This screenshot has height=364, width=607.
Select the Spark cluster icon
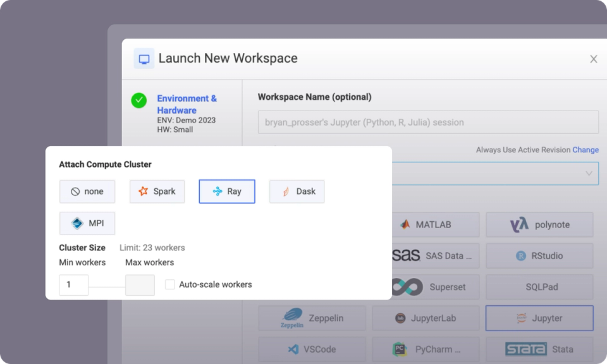pyautogui.click(x=157, y=191)
